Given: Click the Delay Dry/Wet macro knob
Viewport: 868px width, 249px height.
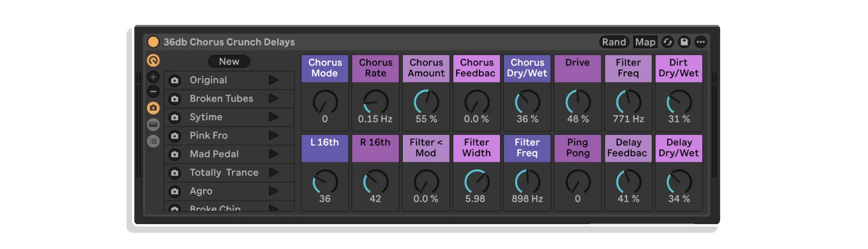Looking at the screenshot, I should (x=679, y=182).
